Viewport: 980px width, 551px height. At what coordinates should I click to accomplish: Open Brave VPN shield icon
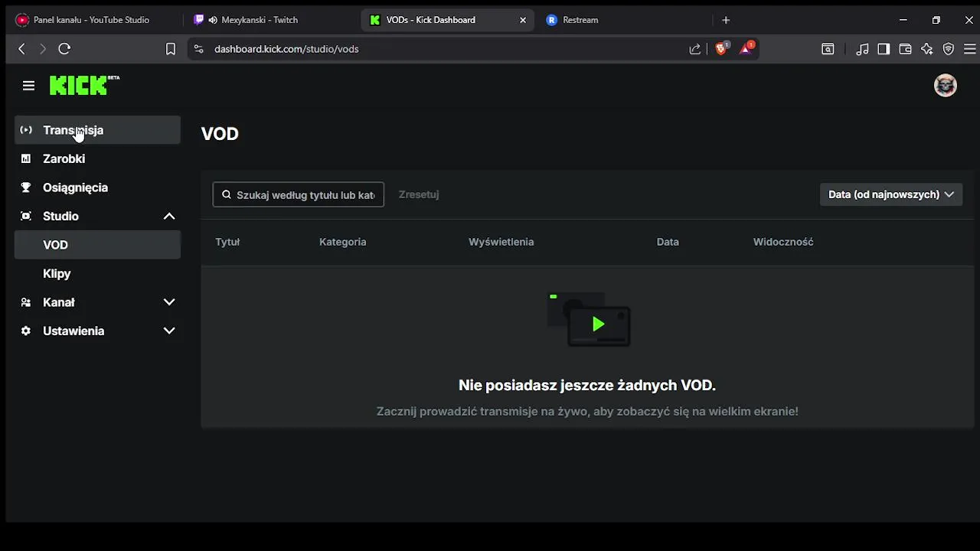[x=949, y=49]
